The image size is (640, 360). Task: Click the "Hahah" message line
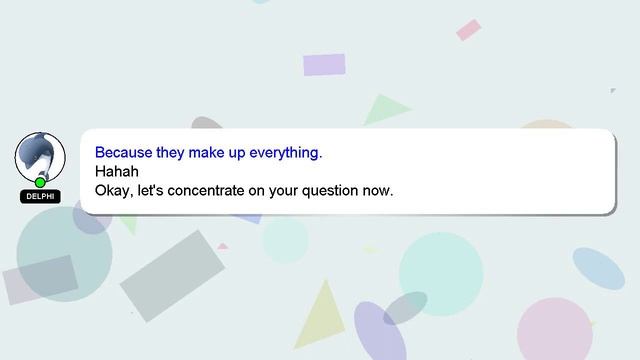coord(117,171)
